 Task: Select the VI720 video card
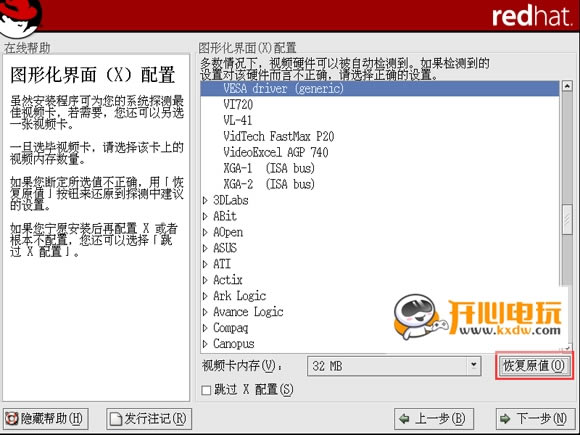tap(238, 105)
